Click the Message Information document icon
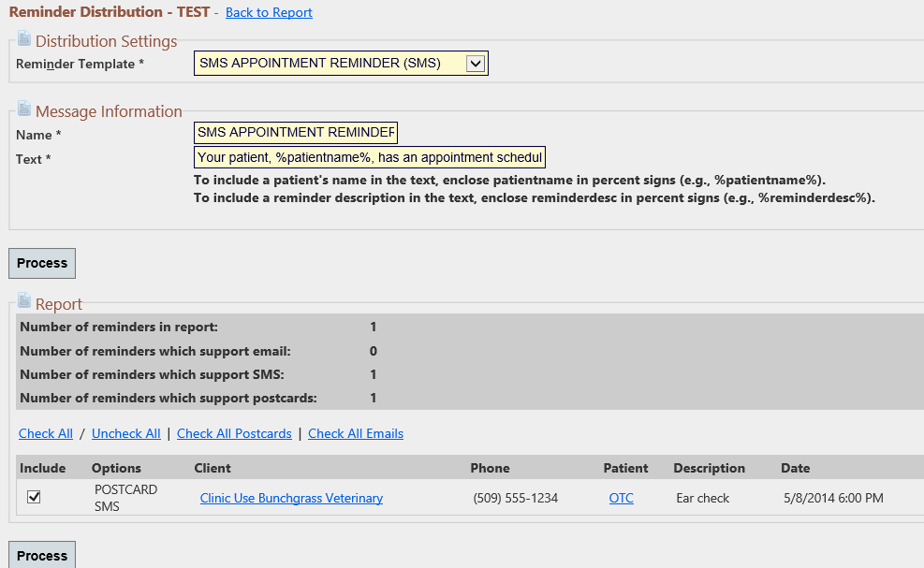Viewport: 924px width, 568px height. coord(24,109)
